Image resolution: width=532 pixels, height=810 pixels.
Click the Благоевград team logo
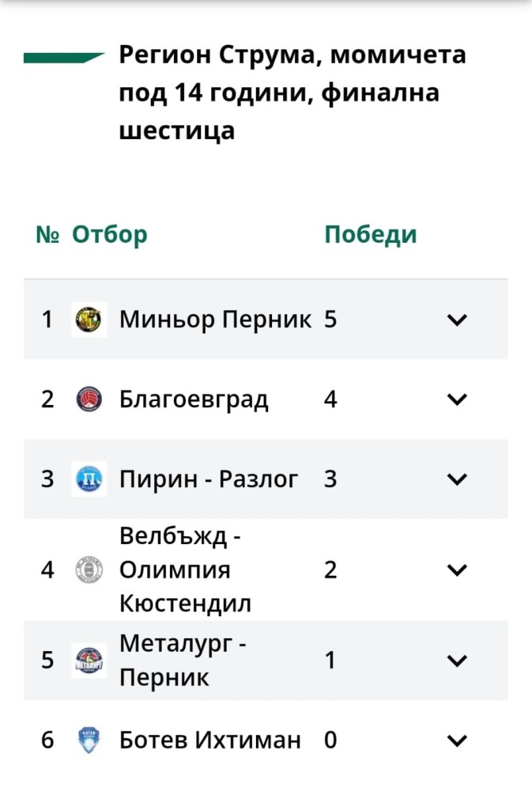[x=89, y=399]
